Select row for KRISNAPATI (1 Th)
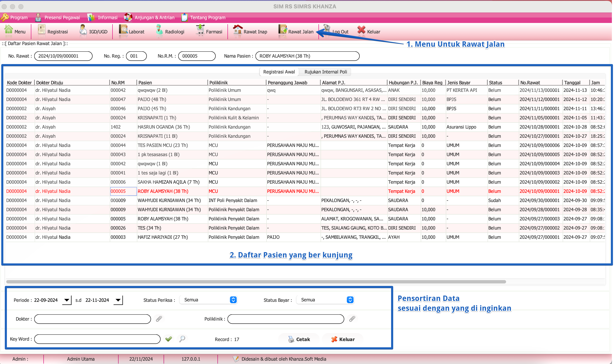The height and width of the screenshot is (364, 614). pos(305,118)
